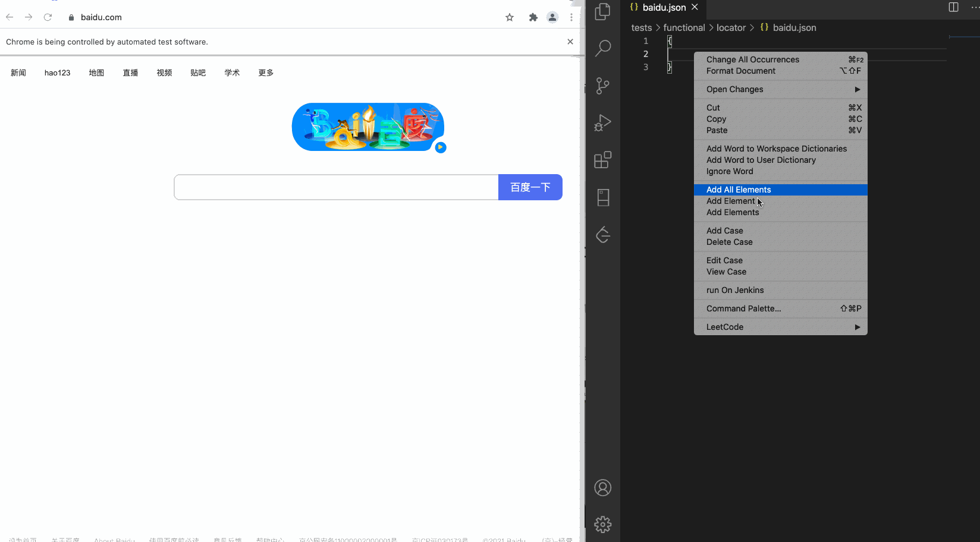This screenshot has height=542, width=980.
Task: Open the 学术 link on Baidu
Action: coord(232,73)
